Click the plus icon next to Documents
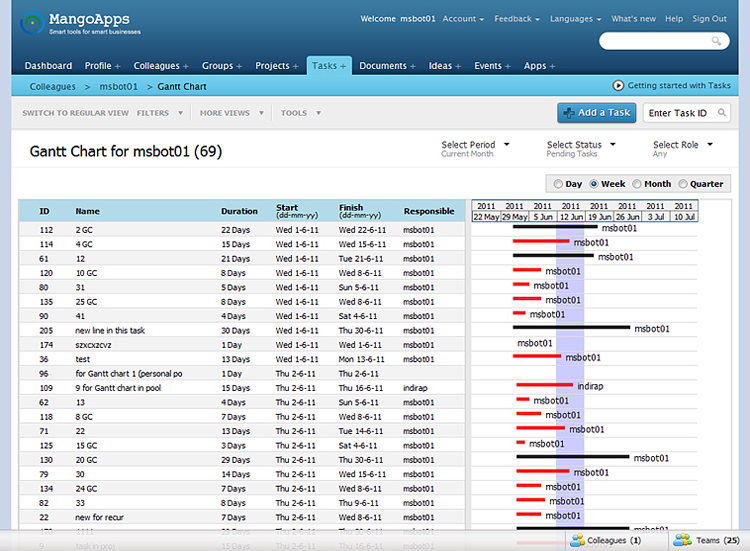This screenshot has height=551, width=750. (413, 66)
